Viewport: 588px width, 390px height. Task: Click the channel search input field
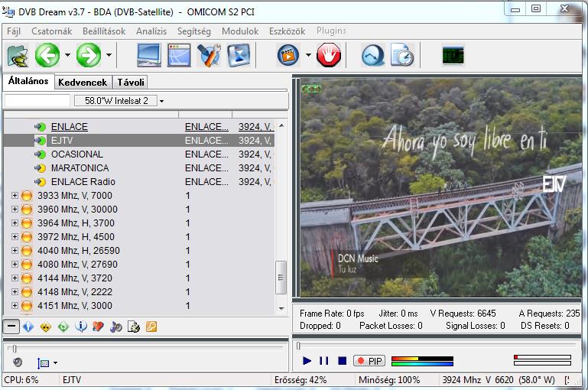tap(37, 100)
